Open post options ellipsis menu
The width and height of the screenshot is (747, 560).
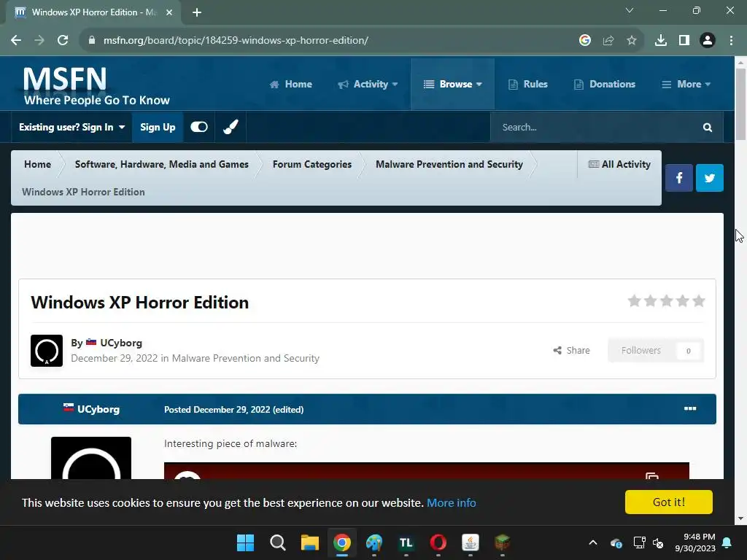690,408
